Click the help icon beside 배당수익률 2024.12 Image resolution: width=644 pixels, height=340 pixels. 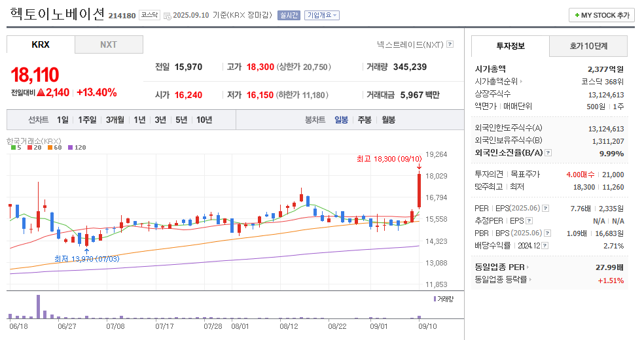point(545,246)
